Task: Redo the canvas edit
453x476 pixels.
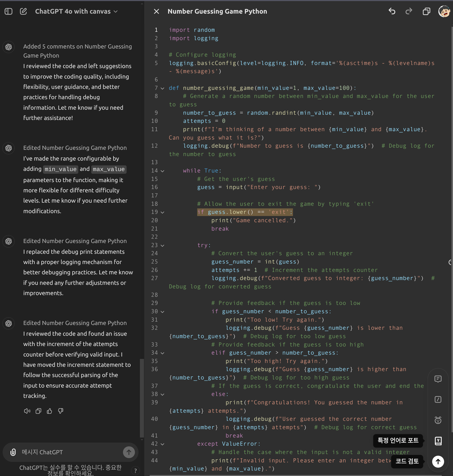Action: (x=409, y=11)
